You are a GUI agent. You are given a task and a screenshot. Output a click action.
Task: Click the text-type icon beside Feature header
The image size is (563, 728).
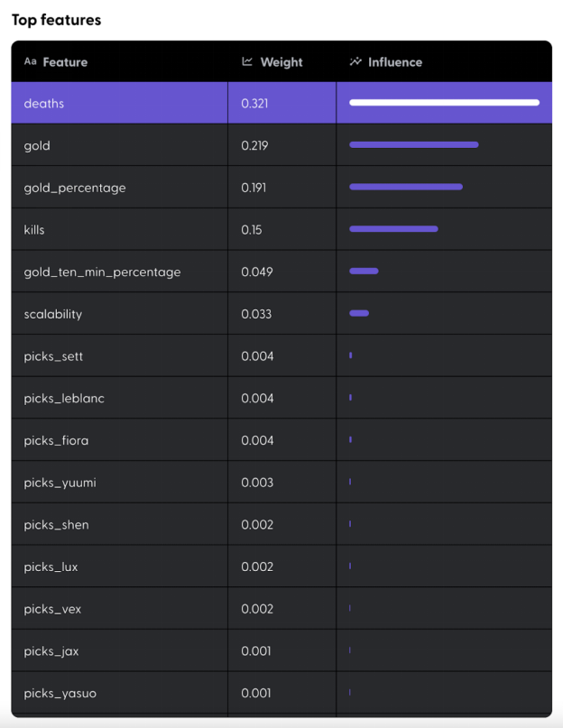click(30, 62)
